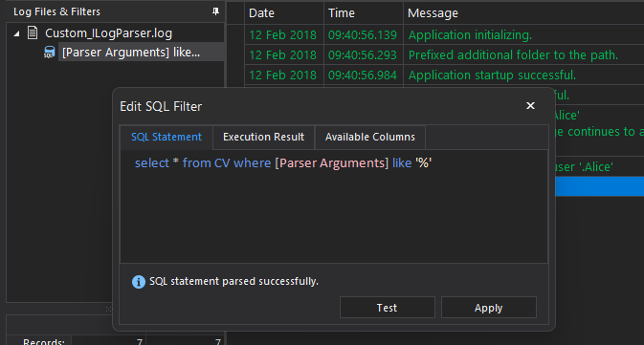The width and height of the screenshot is (644, 345).
Task: Select the [Parser Arguments] like... filter
Action: 131,53
